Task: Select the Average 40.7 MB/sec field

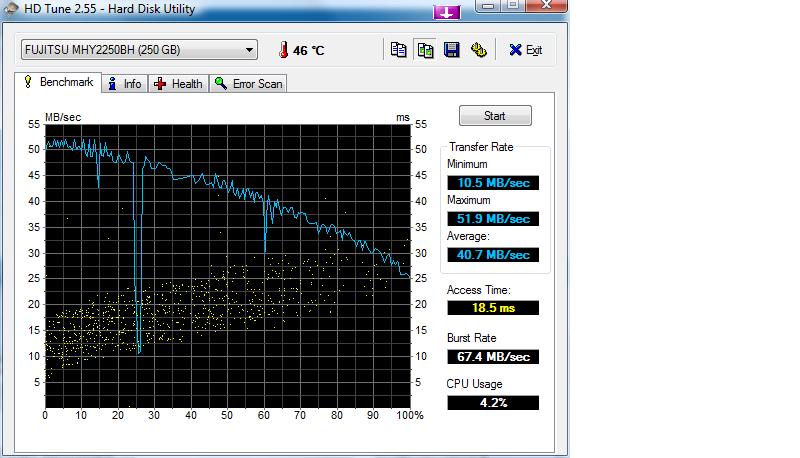Action: 493,255
